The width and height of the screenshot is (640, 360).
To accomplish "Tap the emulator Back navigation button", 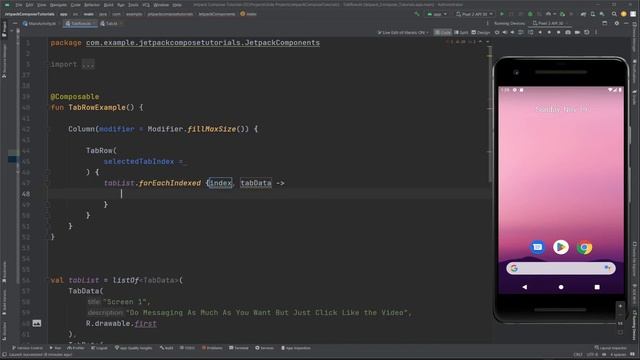I will click(524, 287).
